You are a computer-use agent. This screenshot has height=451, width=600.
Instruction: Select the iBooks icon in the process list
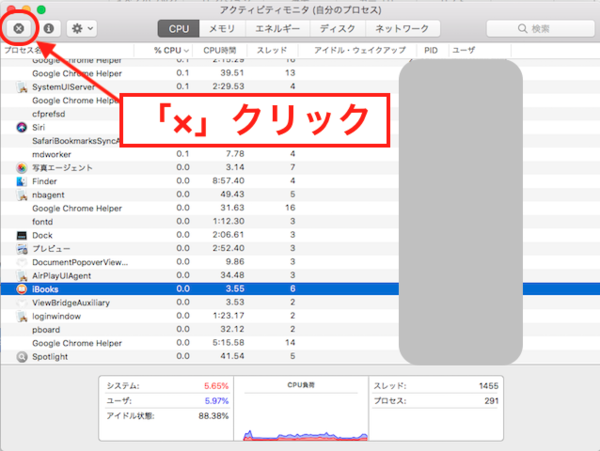click(22, 289)
